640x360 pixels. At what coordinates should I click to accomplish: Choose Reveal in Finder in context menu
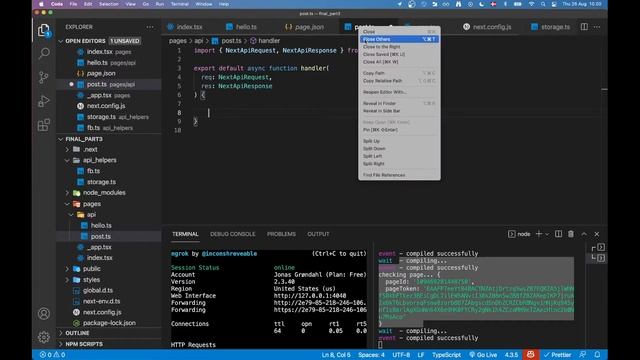click(399, 103)
